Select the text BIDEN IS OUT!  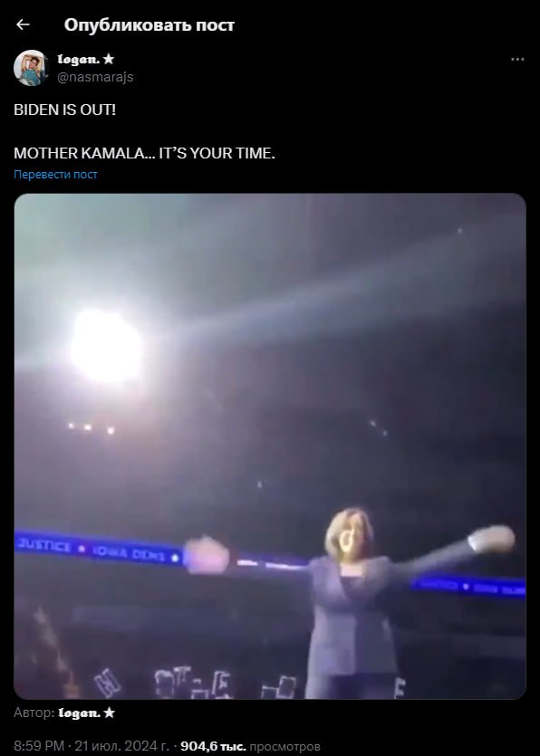[x=64, y=110]
